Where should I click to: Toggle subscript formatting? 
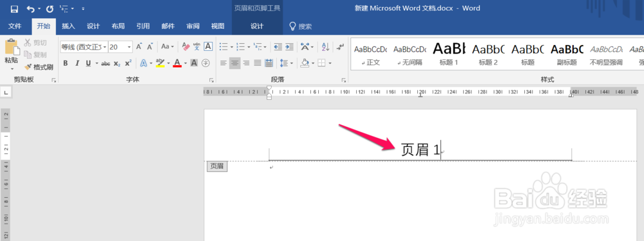117,63
